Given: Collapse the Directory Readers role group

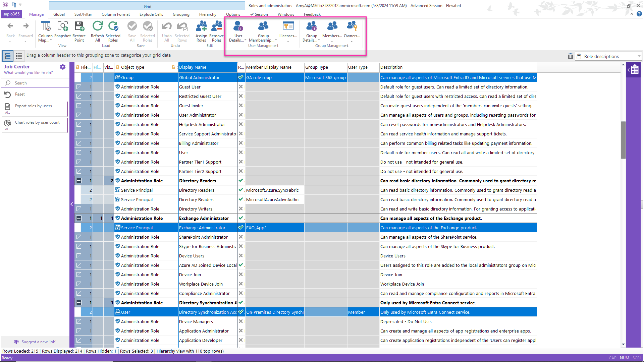Looking at the screenshot, I should (x=79, y=181).
